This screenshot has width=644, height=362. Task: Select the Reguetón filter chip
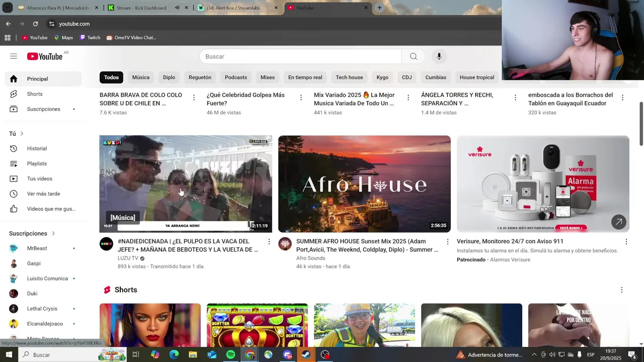(x=200, y=77)
